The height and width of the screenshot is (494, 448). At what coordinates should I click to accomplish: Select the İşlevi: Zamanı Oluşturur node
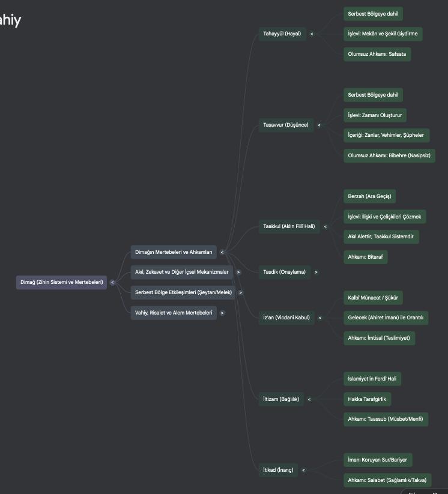click(375, 115)
